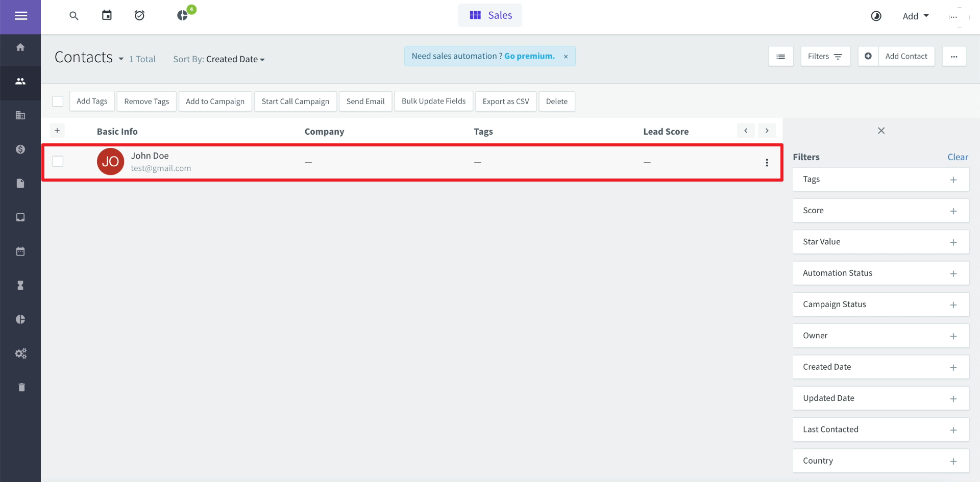Expand the Tags filter
The height and width of the screenshot is (482, 980).
tap(880, 180)
